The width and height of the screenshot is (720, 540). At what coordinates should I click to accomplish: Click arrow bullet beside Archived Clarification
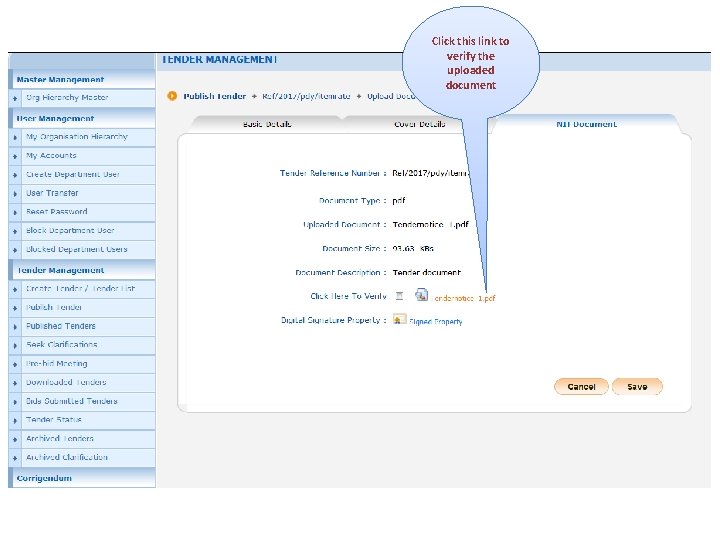[15, 458]
